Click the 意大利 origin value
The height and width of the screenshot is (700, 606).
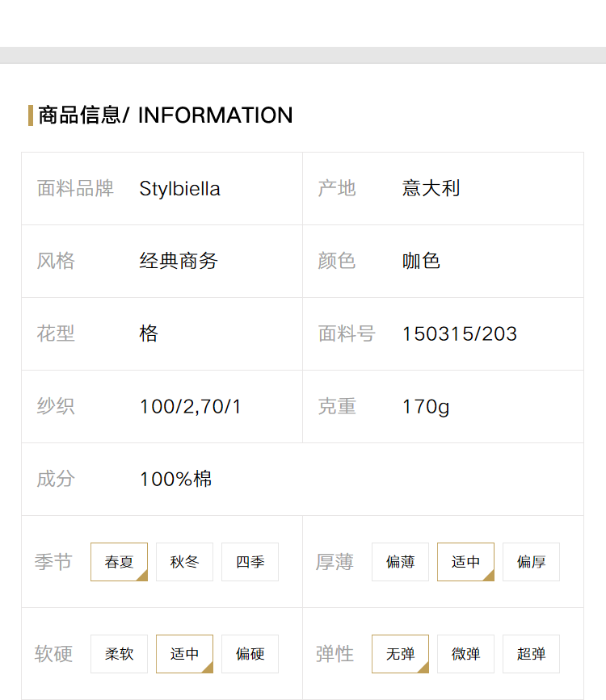coord(431,188)
